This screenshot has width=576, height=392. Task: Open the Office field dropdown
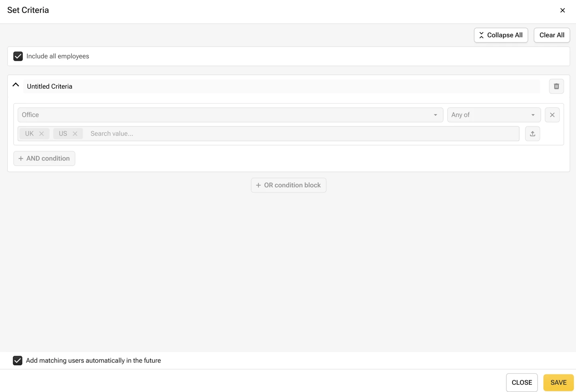[x=230, y=115]
